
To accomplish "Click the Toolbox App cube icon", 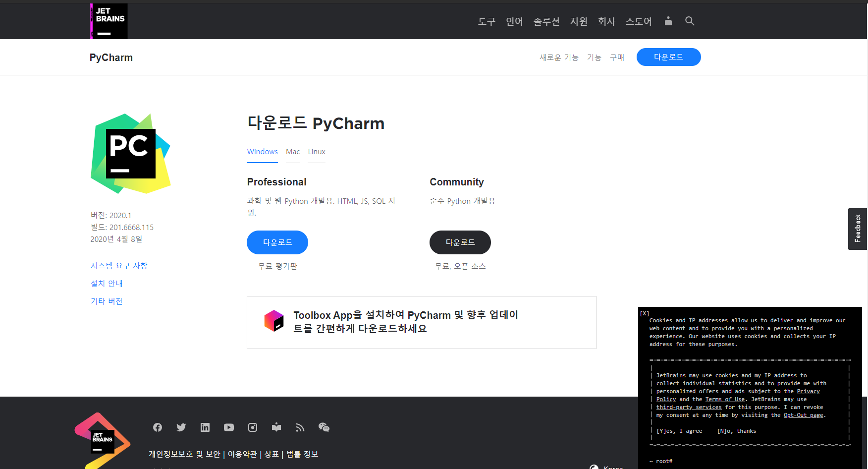I will 274,321.
